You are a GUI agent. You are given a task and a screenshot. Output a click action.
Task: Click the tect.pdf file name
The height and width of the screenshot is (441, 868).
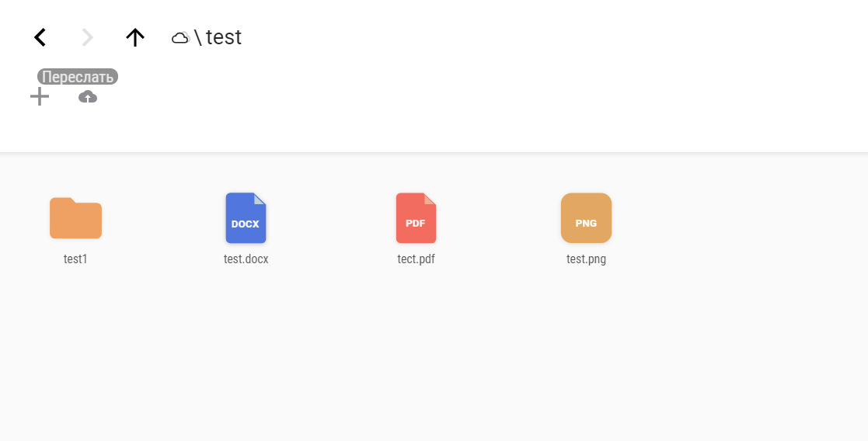(416, 259)
